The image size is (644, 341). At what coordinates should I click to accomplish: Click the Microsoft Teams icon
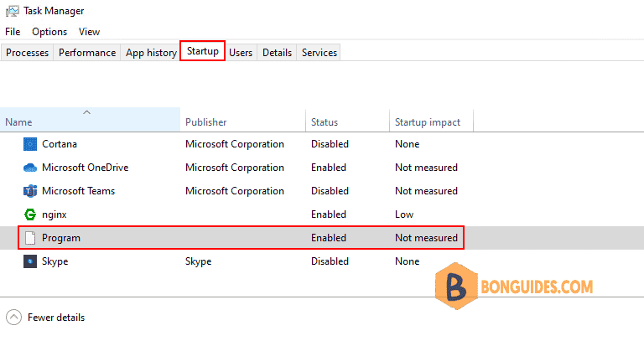pyautogui.click(x=30, y=191)
